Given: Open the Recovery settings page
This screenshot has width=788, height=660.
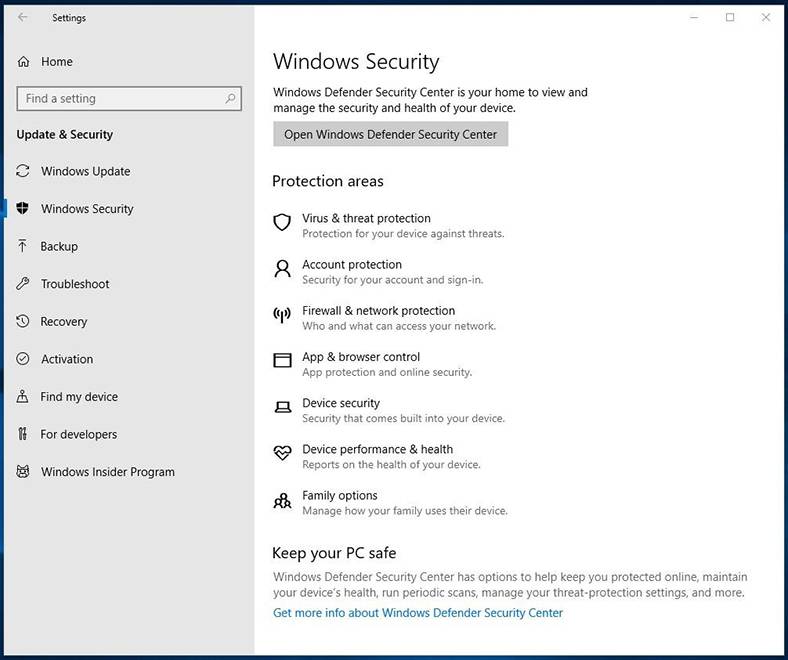Looking at the screenshot, I should pyautogui.click(x=64, y=322).
